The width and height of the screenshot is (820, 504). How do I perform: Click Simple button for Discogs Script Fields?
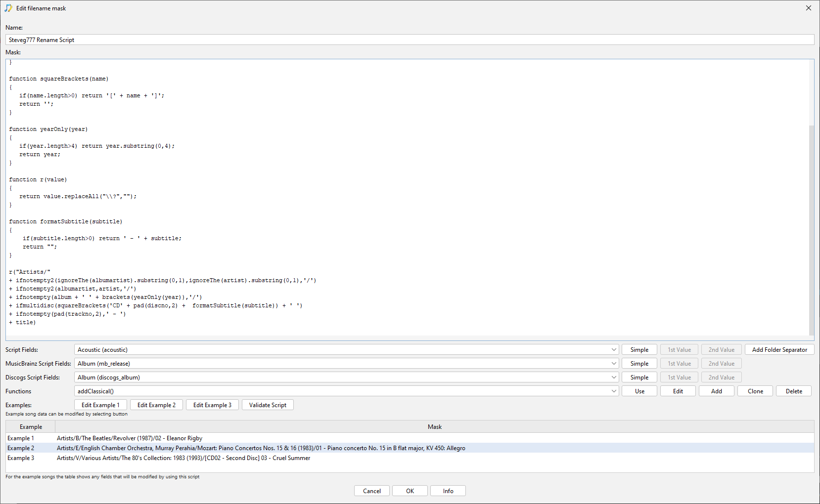pos(639,378)
